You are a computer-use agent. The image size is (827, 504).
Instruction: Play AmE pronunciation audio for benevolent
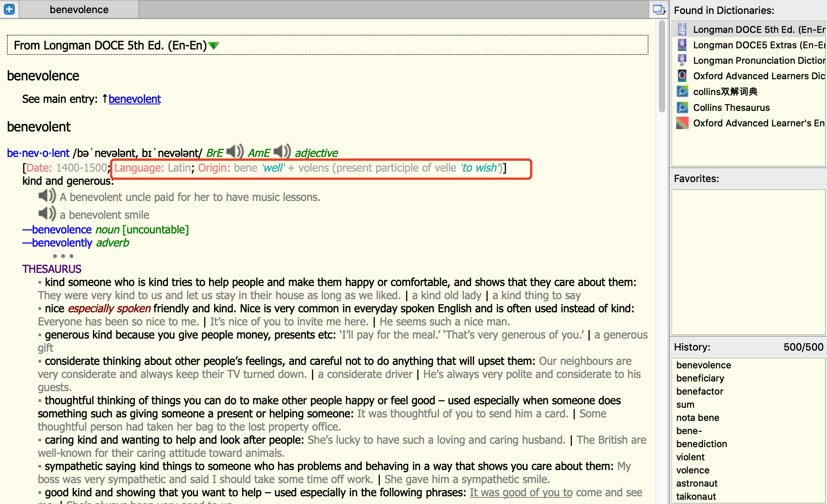tap(282, 152)
